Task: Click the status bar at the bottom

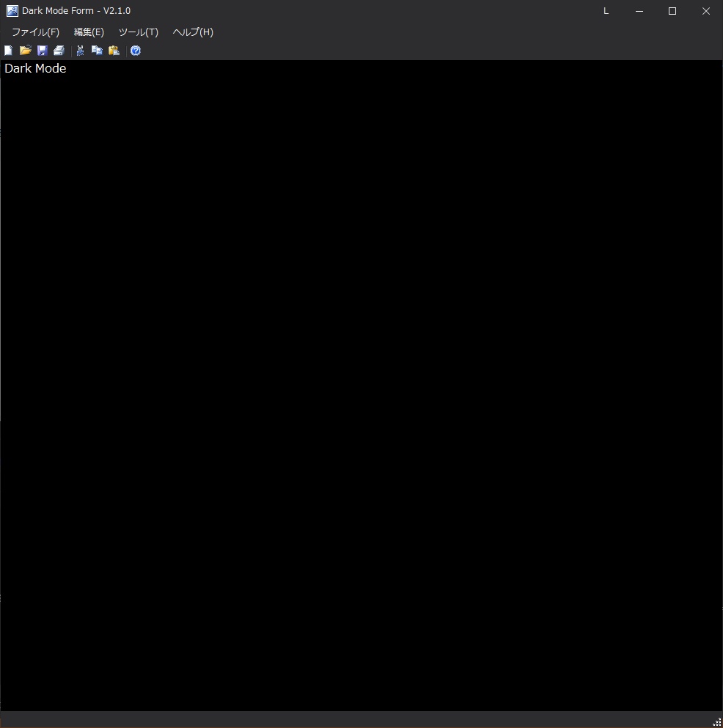Action: (x=330, y=720)
